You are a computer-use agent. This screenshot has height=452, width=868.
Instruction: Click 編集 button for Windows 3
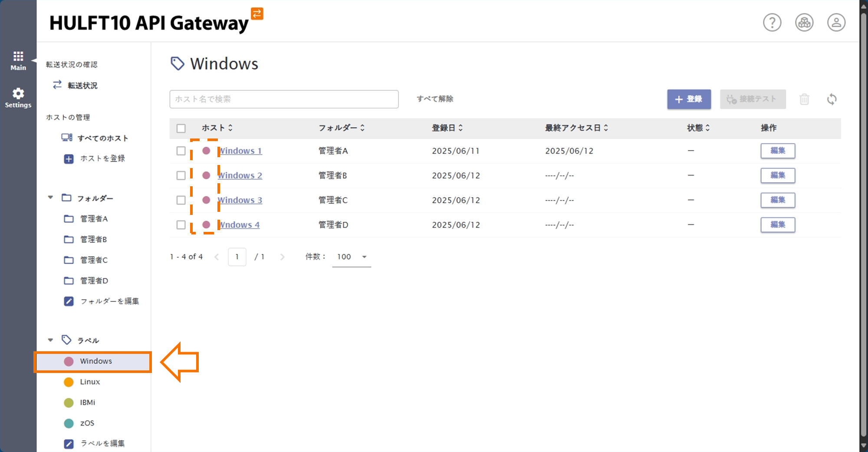(x=778, y=200)
